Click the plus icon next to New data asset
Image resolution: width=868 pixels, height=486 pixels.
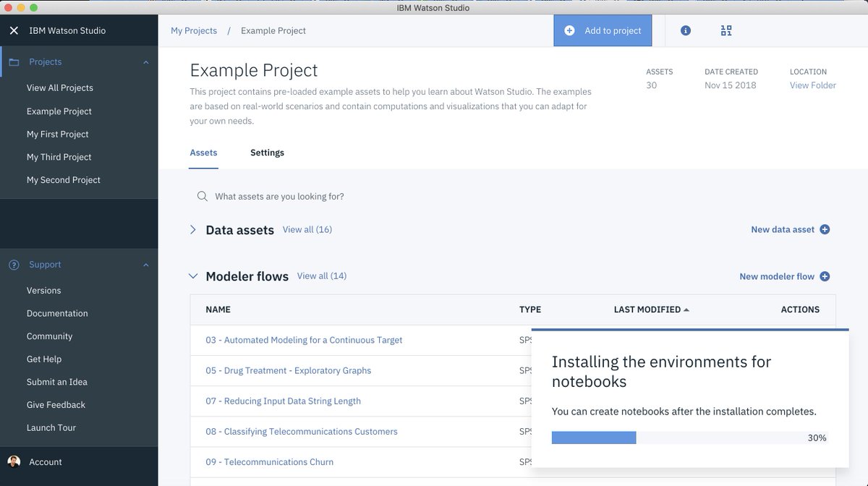tap(825, 229)
